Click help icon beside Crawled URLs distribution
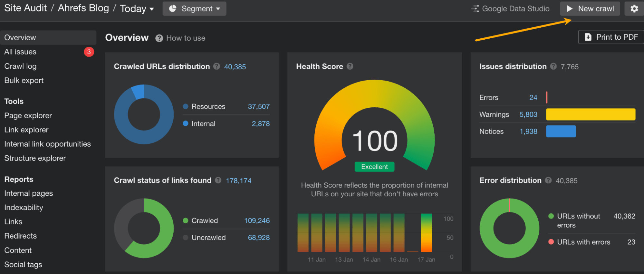 pos(216,66)
